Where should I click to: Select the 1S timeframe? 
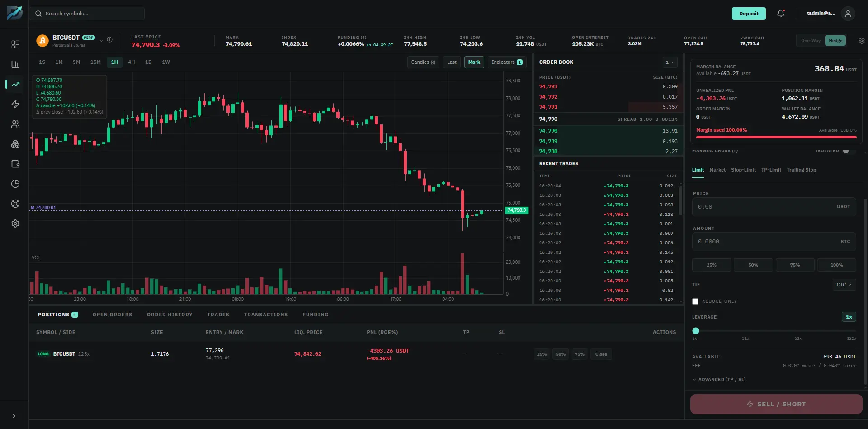coord(42,62)
